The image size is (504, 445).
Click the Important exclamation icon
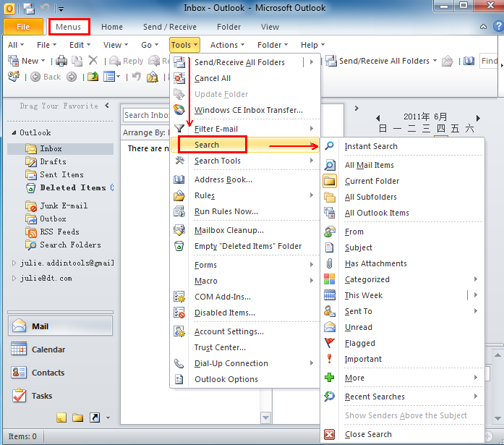[x=330, y=358]
